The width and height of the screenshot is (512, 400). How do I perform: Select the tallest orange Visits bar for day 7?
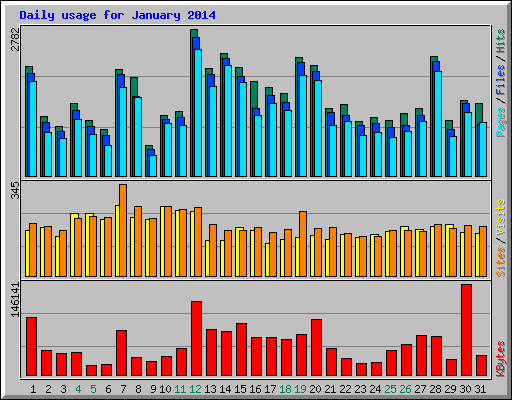click(123, 230)
